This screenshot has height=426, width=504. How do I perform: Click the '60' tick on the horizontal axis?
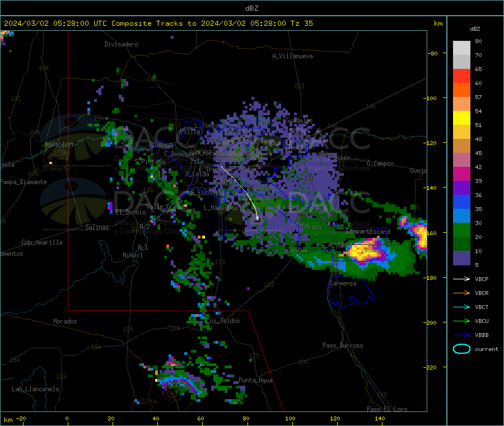point(200,418)
